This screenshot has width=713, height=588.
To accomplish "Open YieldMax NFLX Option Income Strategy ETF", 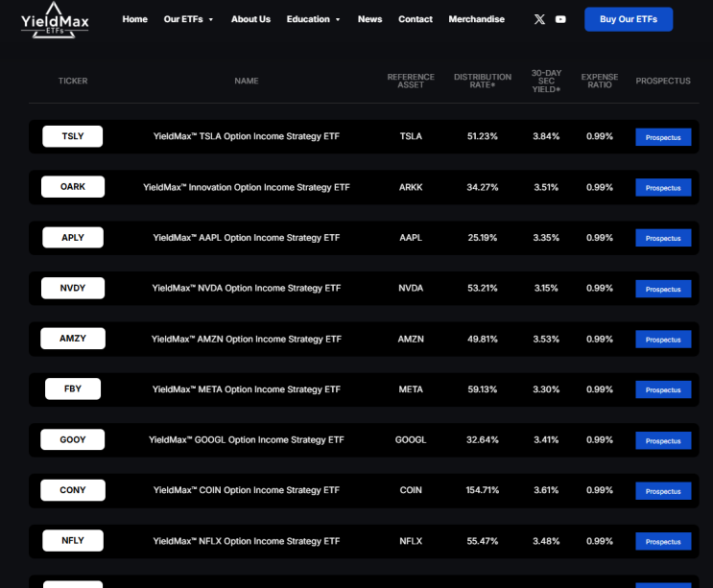I will (247, 541).
